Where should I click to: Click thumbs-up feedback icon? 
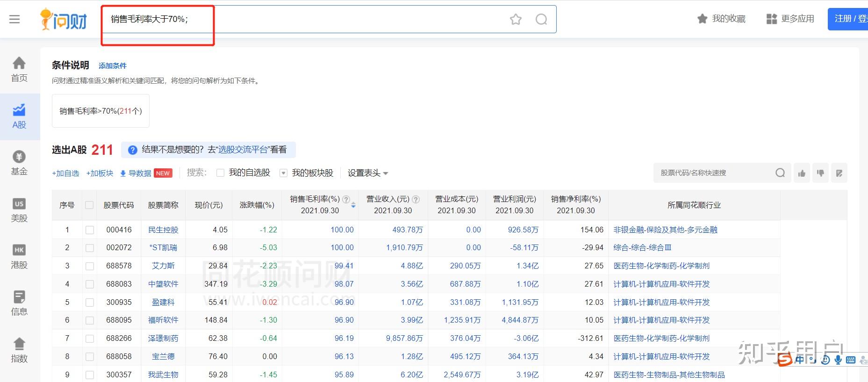(802, 173)
